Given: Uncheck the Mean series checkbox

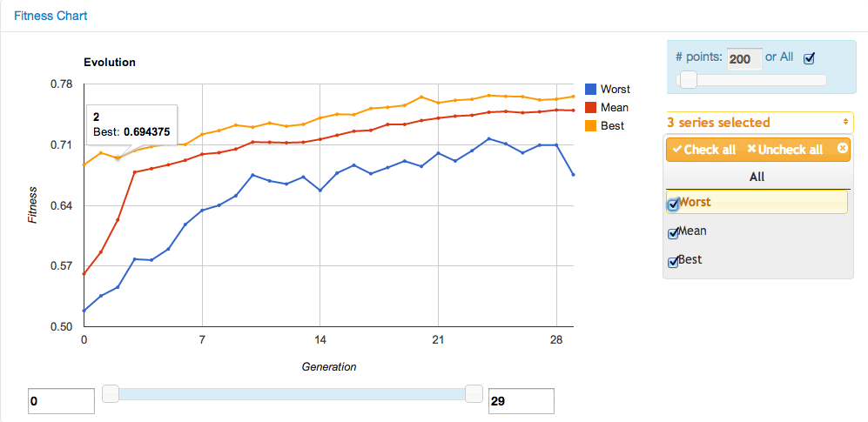Looking at the screenshot, I should (673, 233).
